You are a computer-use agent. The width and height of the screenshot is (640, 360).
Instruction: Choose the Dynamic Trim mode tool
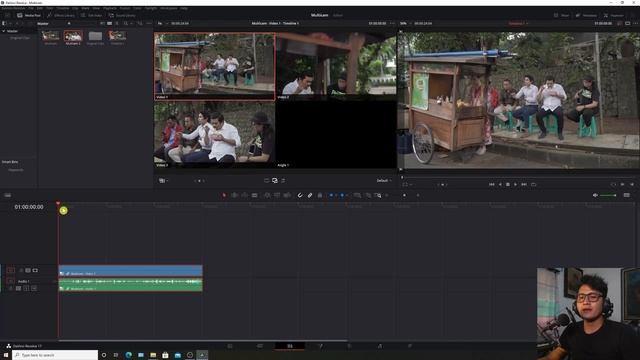[x=244, y=196]
